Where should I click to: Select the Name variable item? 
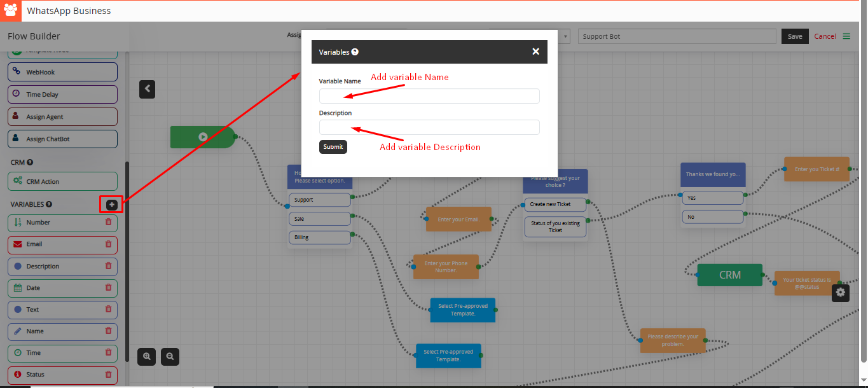click(x=63, y=331)
